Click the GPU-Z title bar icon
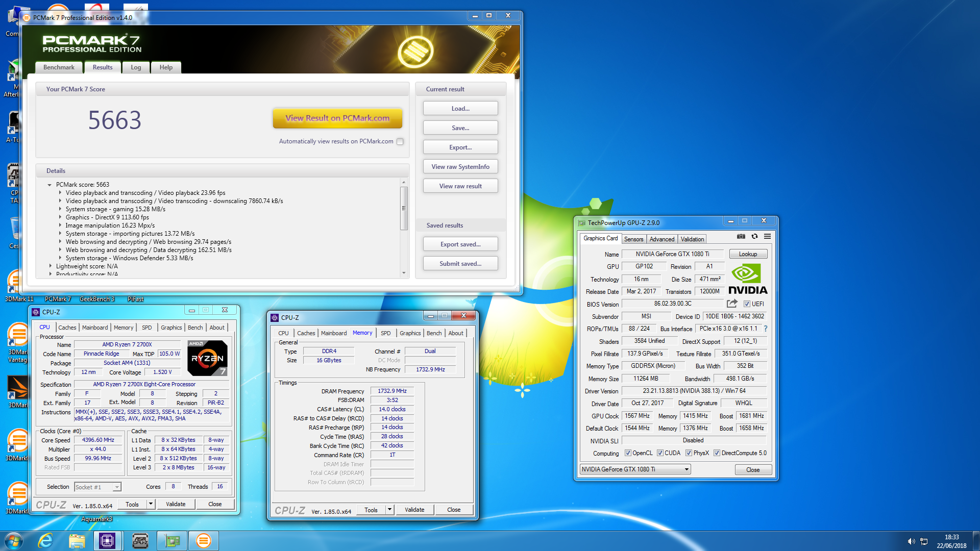980x551 pixels. pyautogui.click(x=581, y=222)
